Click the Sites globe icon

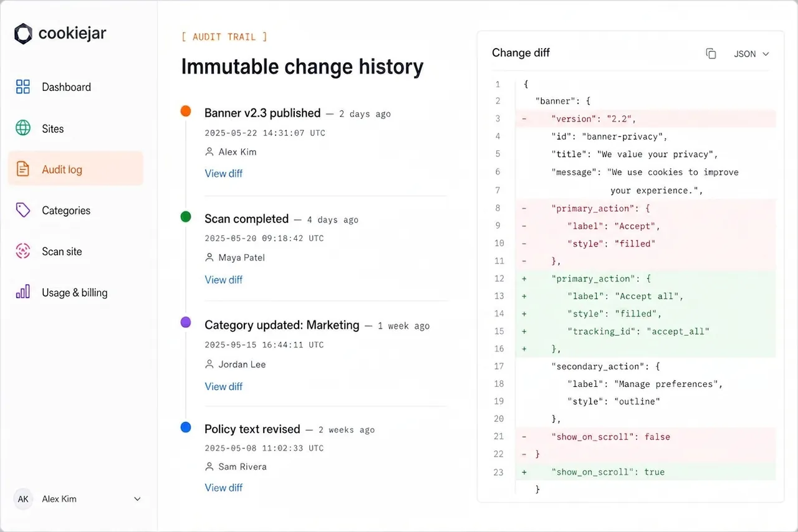[x=23, y=128]
